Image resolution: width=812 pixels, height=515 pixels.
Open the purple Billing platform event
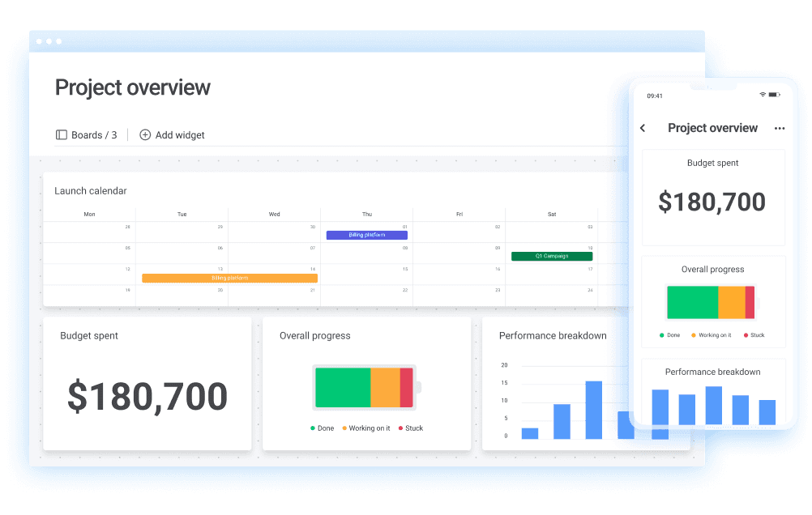click(367, 235)
